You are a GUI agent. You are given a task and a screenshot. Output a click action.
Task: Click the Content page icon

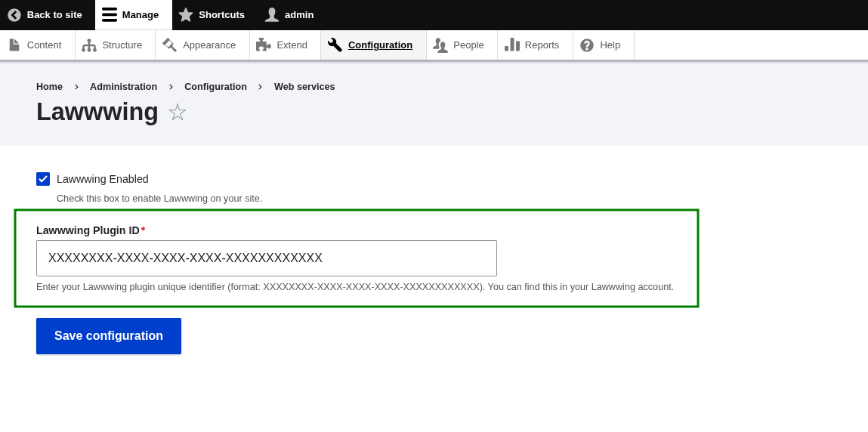[x=14, y=45]
